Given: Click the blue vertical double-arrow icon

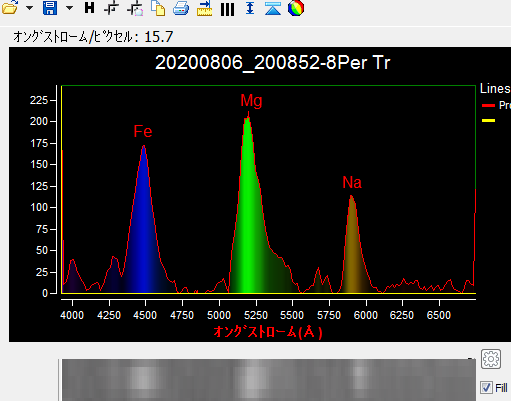Looking at the screenshot, I should point(250,7).
